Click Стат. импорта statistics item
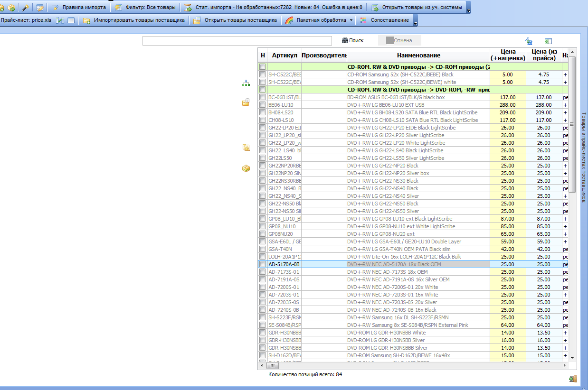 point(274,8)
